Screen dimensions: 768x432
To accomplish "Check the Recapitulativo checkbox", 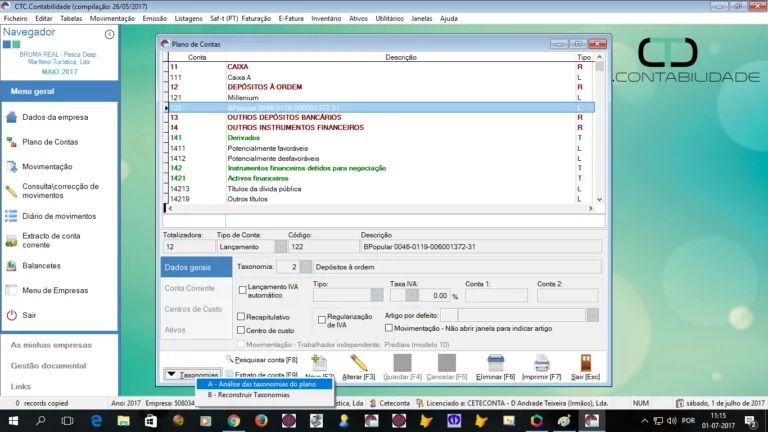I will tap(241, 316).
